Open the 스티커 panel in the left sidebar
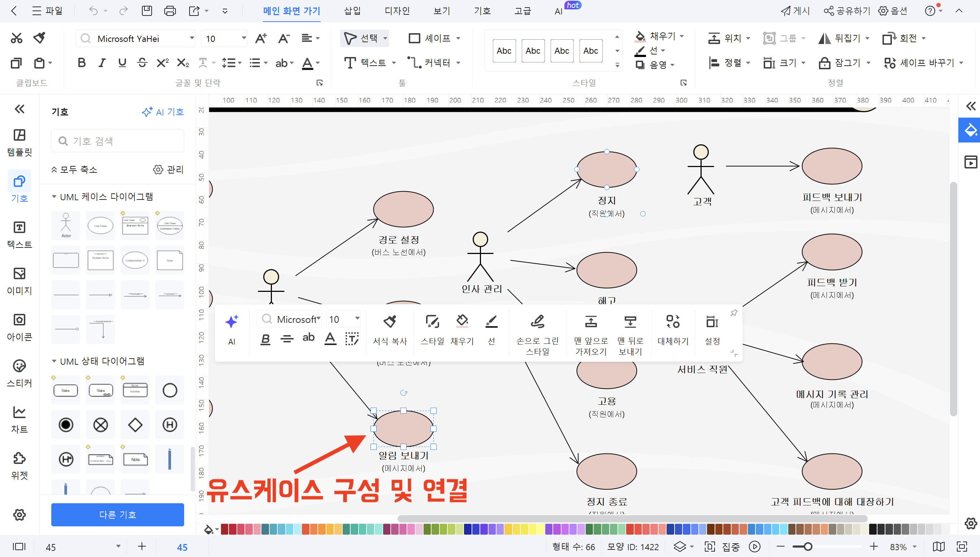This screenshot has width=980, height=557. click(19, 374)
